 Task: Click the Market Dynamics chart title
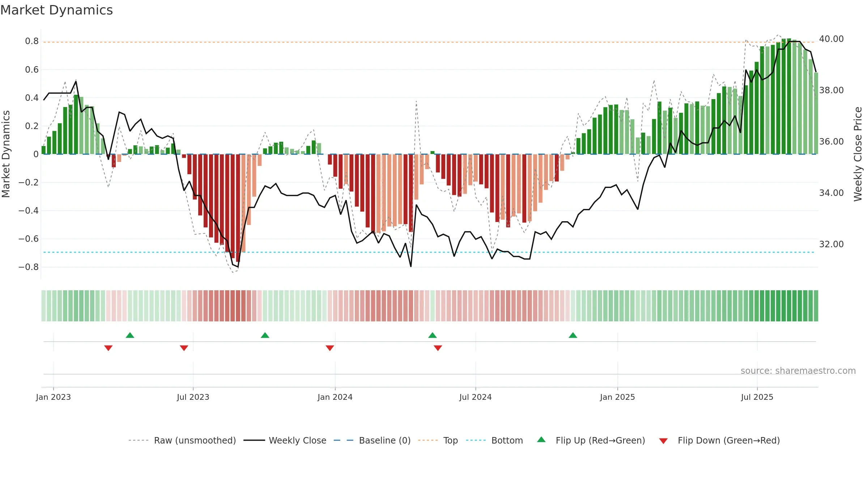[56, 10]
